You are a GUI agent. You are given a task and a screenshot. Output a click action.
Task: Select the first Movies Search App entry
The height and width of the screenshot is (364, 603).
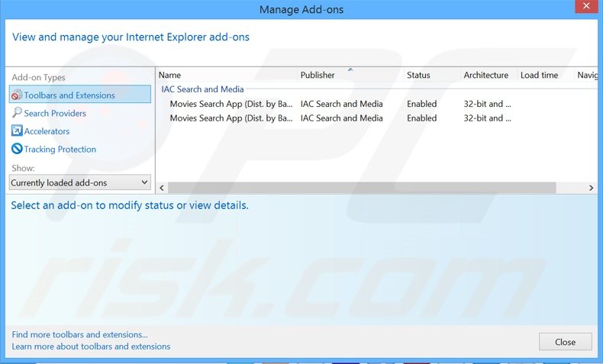coord(231,104)
